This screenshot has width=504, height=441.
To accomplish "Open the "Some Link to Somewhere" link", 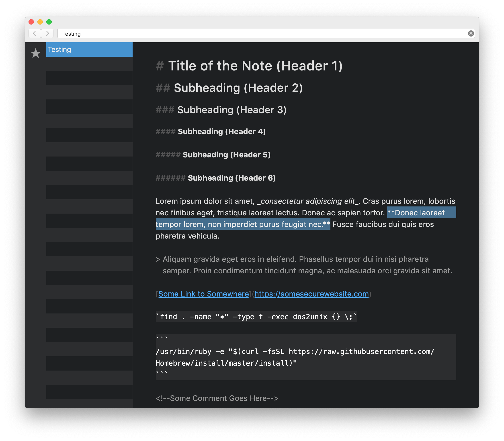I will point(203,294).
